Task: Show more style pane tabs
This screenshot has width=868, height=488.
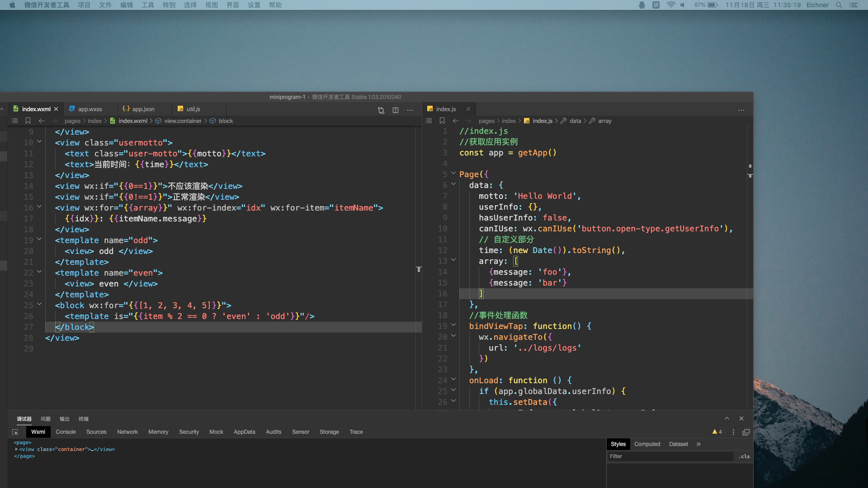Action: point(698,444)
